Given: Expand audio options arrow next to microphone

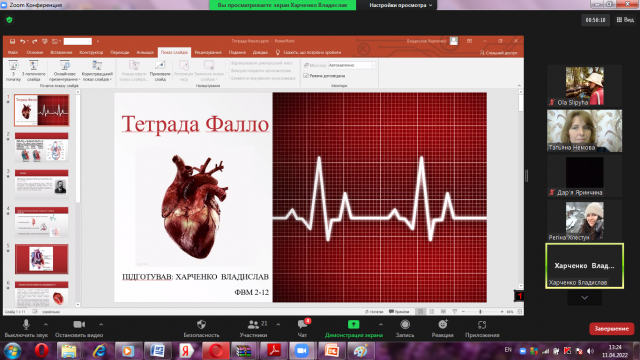Looking at the screenshot, I should [x=46, y=325].
